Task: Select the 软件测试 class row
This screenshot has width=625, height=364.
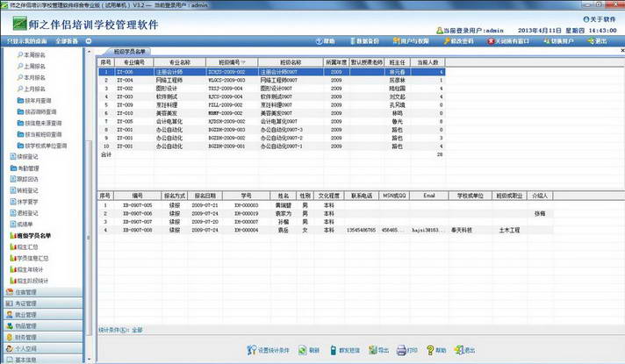Action: point(271,96)
